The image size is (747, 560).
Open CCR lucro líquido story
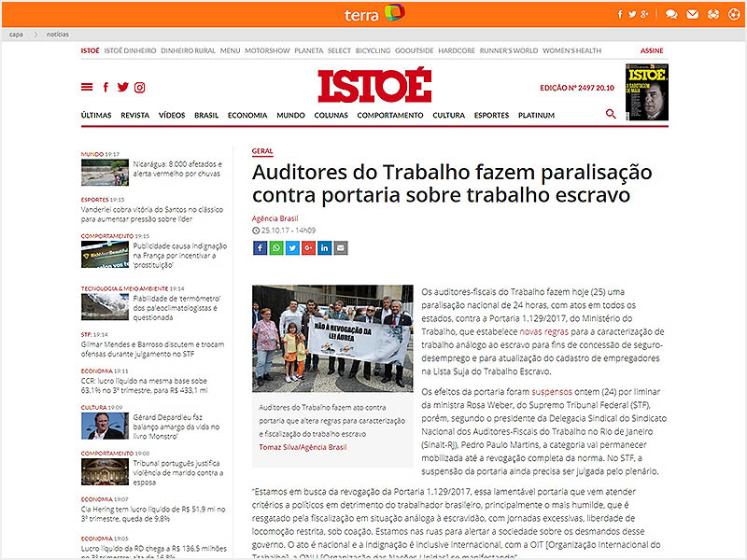(x=145, y=385)
